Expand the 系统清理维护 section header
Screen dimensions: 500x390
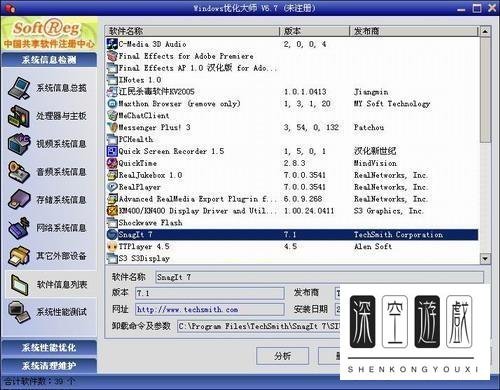coord(49,366)
